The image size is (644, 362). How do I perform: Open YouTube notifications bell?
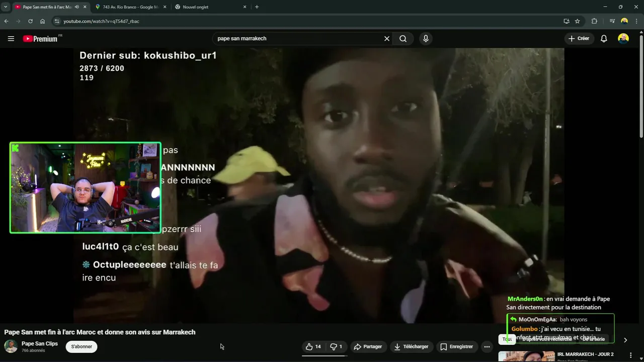604,39
